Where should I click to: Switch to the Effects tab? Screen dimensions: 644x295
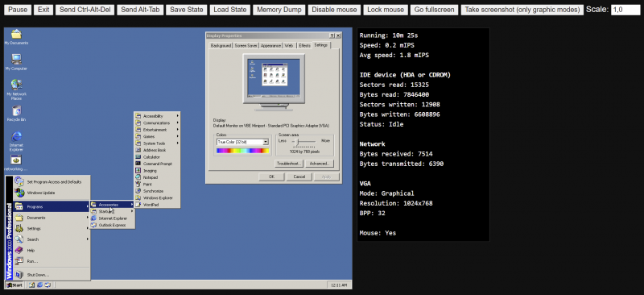(304, 46)
